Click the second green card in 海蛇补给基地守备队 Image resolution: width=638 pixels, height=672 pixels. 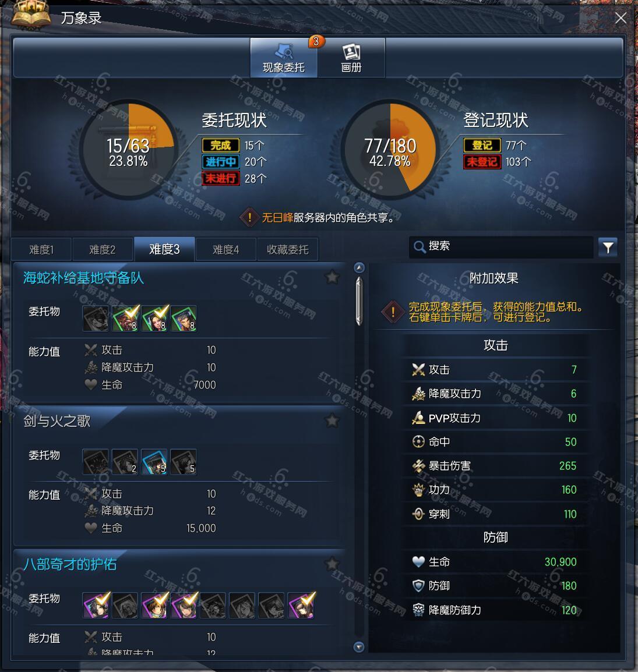[154, 319]
